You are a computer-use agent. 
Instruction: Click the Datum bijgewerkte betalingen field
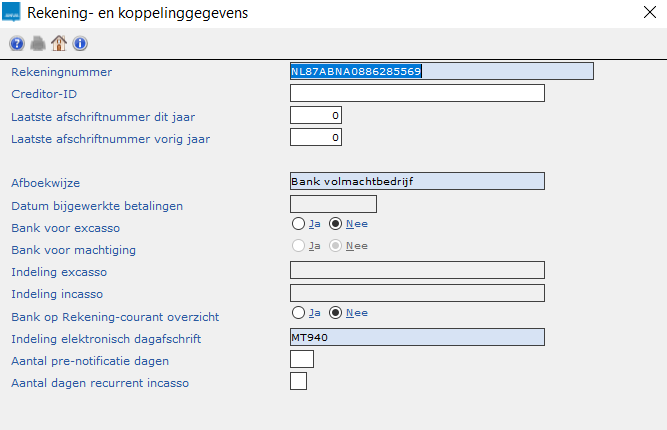333,204
